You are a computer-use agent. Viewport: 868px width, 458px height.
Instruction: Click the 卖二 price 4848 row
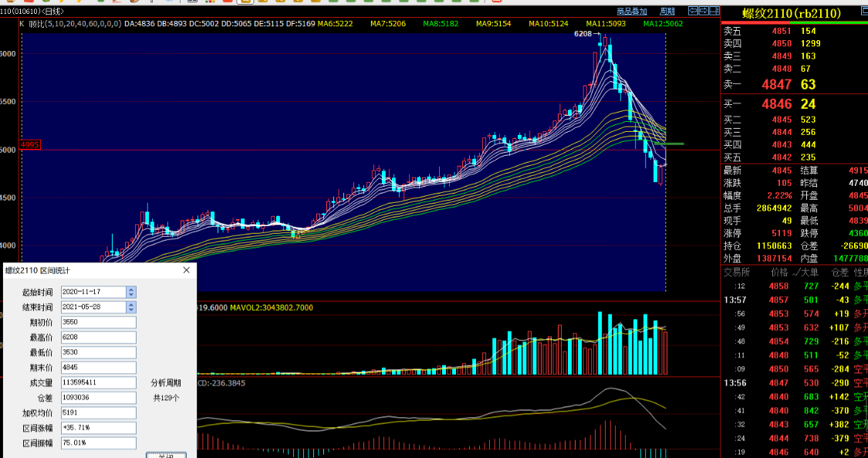(795, 69)
